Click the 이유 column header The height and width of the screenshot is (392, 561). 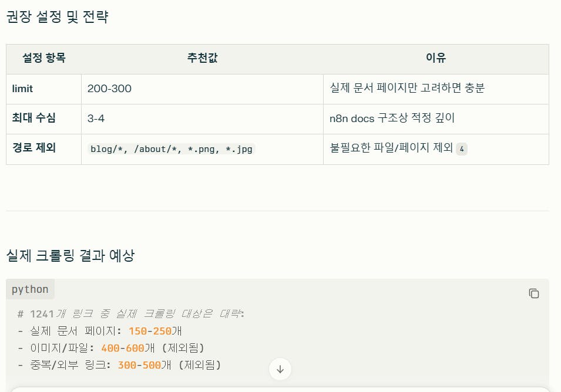point(436,59)
